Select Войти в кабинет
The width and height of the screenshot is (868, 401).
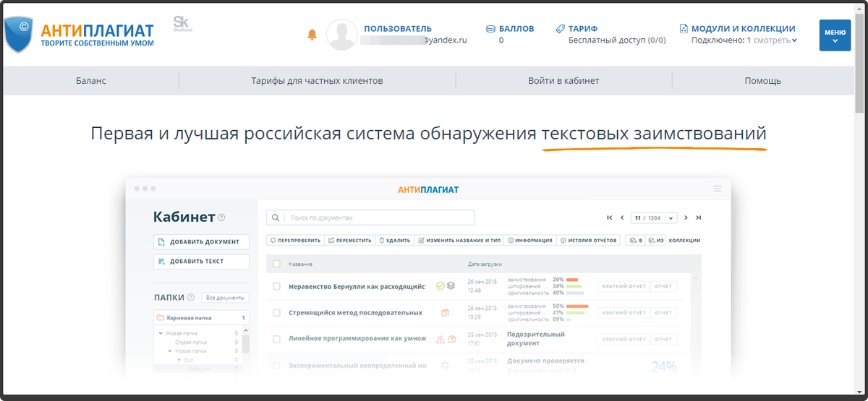[x=563, y=81]
